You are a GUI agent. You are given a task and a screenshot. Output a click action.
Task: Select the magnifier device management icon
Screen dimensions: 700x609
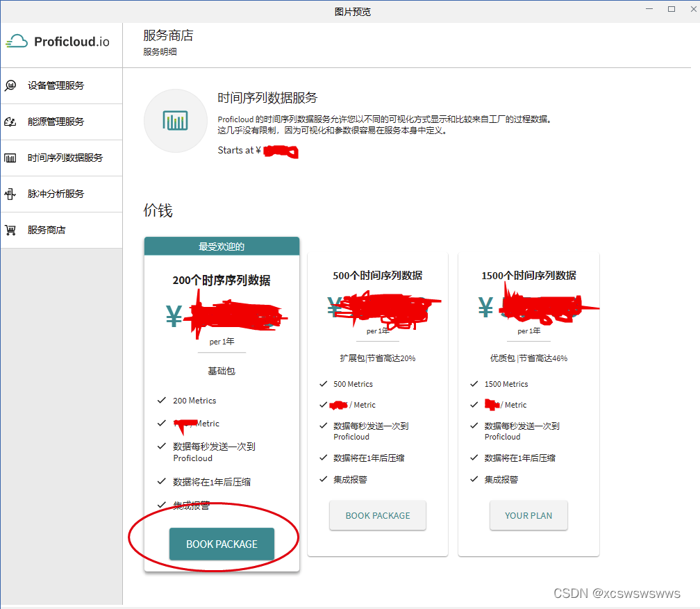(12, 85)
